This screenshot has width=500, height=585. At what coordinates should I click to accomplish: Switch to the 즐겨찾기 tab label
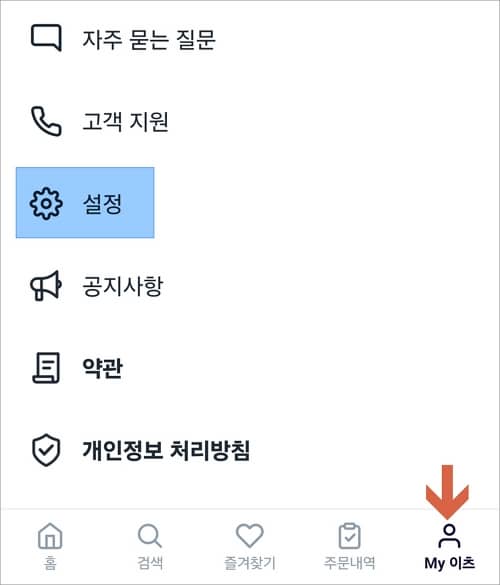(x=250, y=563)
